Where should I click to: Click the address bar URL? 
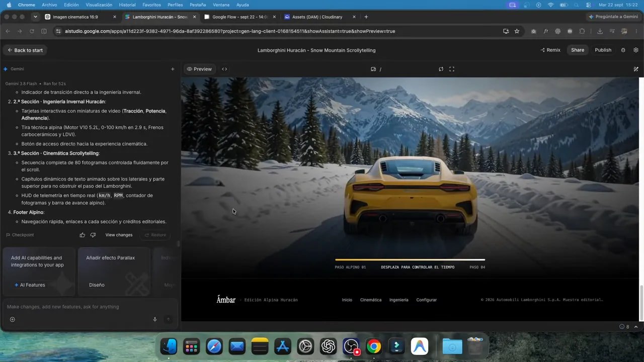230,31
